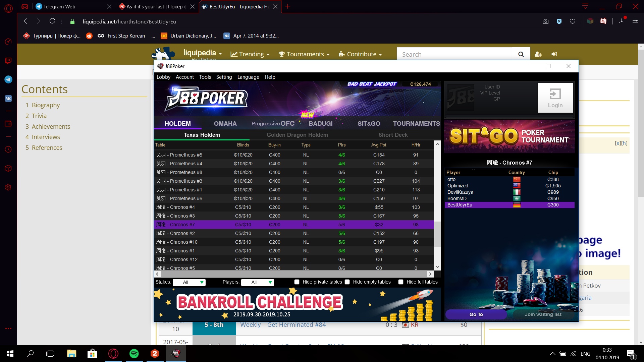
Task: Open Microsoft Store from taskbar
Action: coord(92,354)
